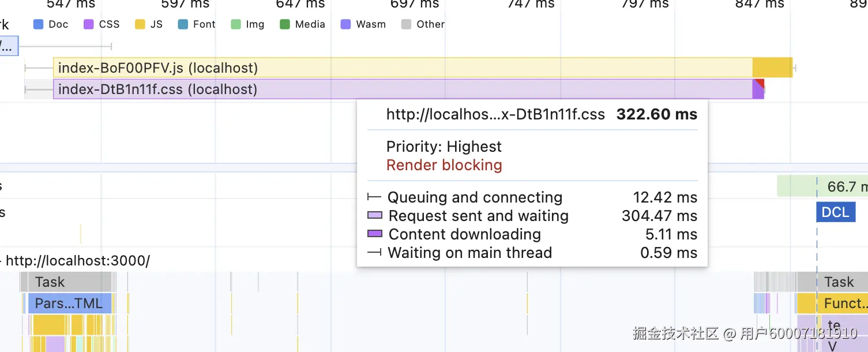
Task: Click the DCL timing marker
Action: pyautogui.click(x=835, y=212)
